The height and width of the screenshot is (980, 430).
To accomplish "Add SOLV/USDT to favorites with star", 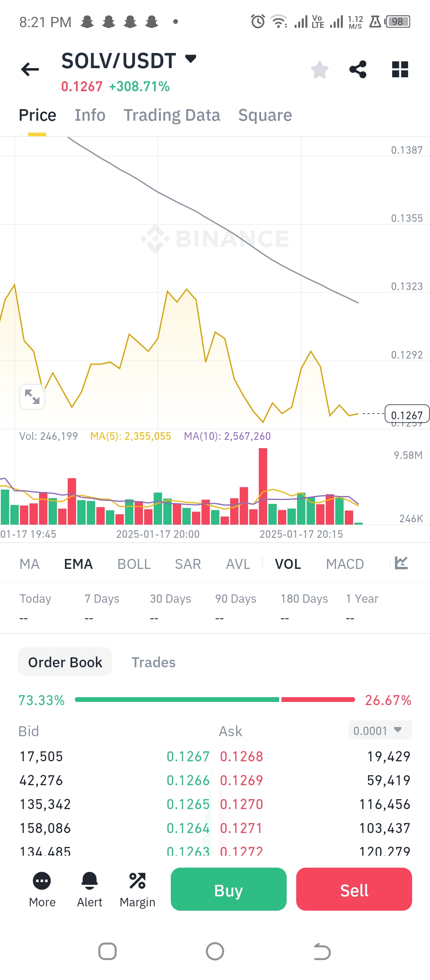I will point(319,70).
